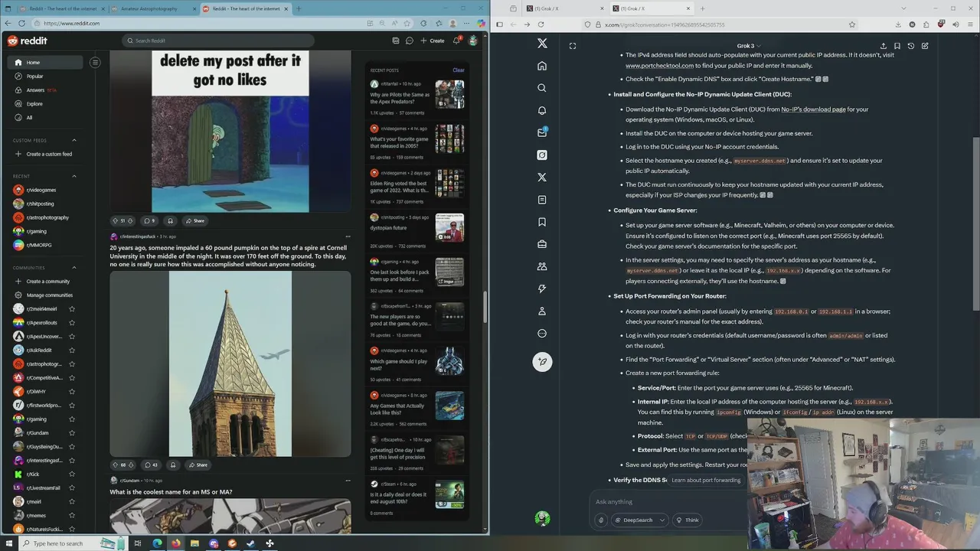Enable Grok Think mode
Image resolution: width=980 pixels, height=551 pixels.
pos(687,520)
